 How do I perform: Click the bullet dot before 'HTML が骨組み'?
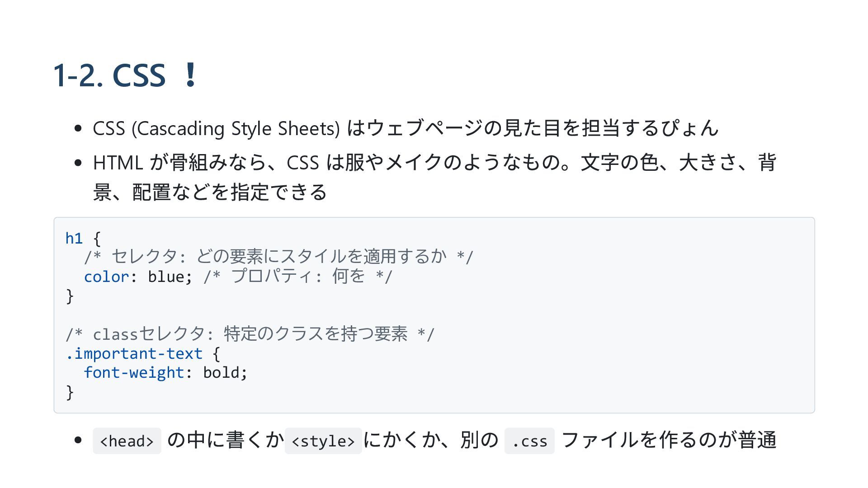tap(78, 163)
